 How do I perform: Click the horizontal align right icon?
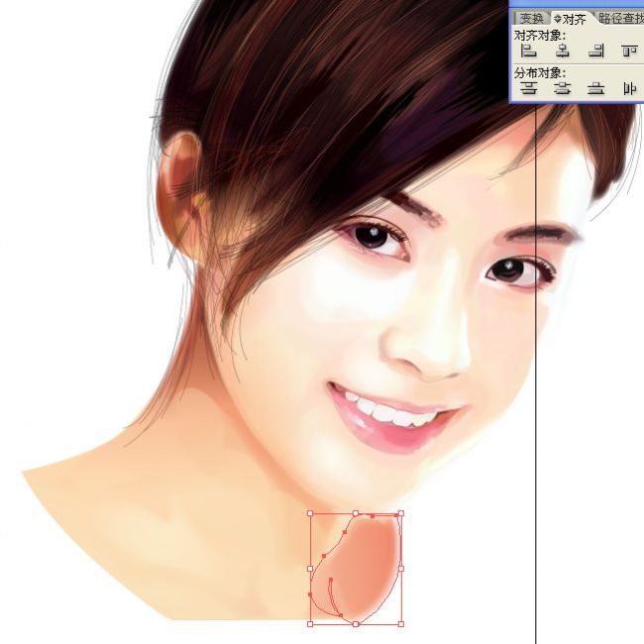coord(595,51)
